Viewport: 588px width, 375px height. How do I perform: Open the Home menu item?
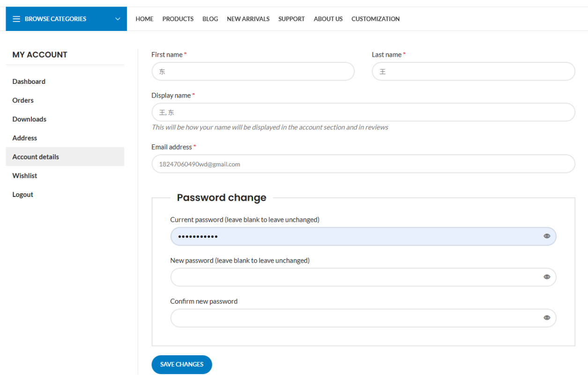[144, 19]
